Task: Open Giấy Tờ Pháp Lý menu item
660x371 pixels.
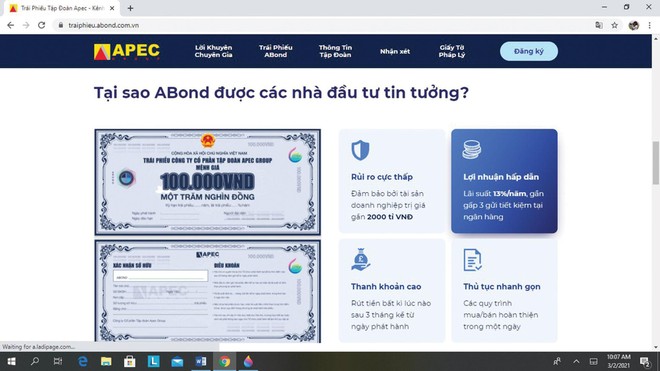Action: point(452,51)
